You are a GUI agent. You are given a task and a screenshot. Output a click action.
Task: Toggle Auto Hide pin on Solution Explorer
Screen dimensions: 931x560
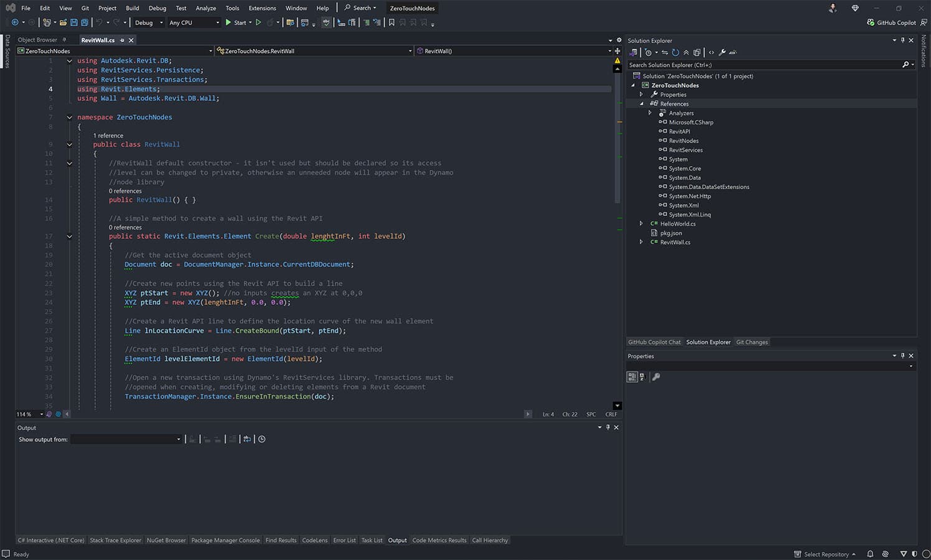pos(902,40)
